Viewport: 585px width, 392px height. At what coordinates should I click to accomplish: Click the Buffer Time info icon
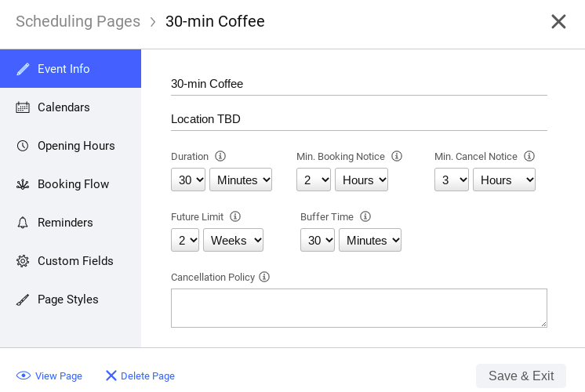365,216
